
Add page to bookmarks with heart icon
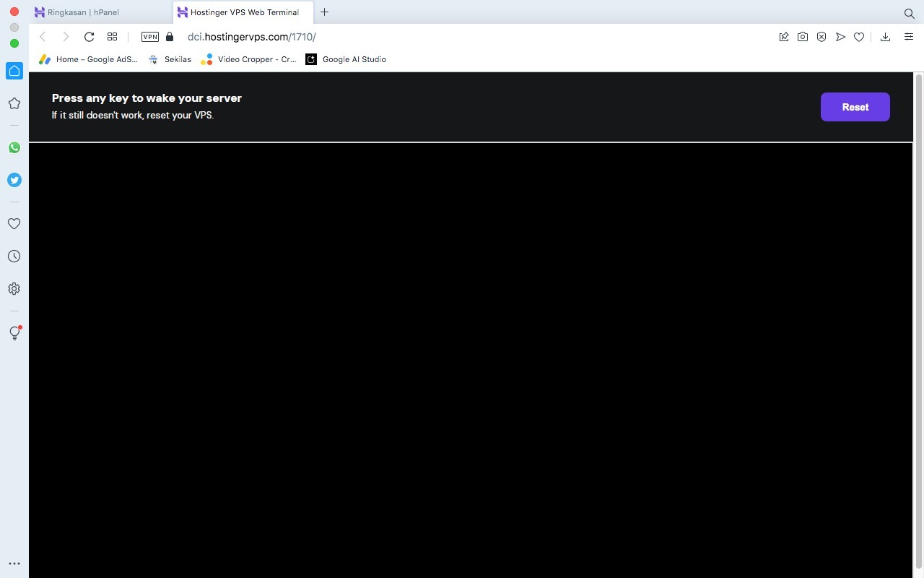(859, 37)
